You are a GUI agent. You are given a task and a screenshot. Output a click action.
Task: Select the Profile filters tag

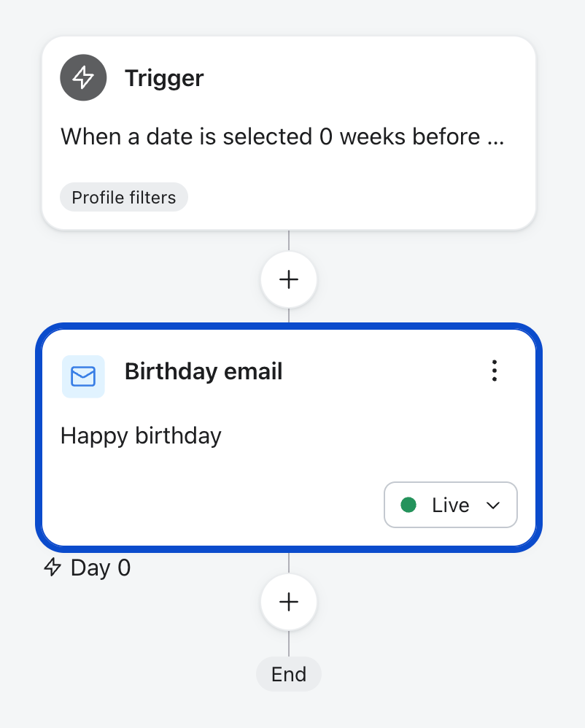click(124, 198)
